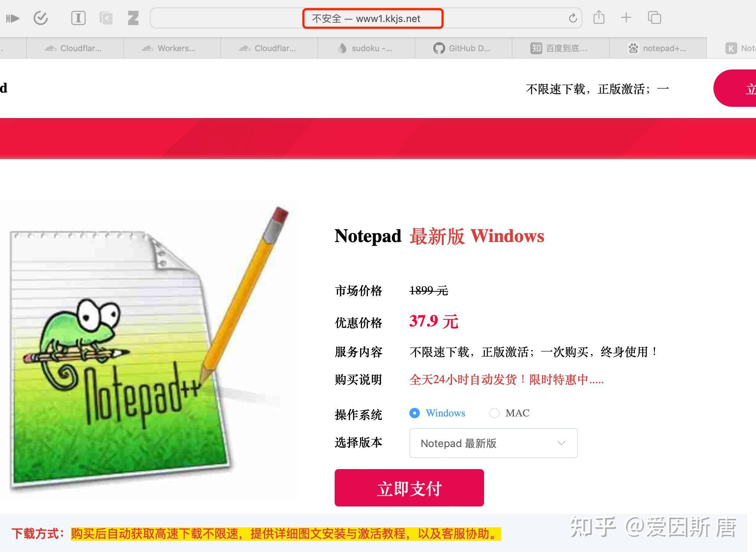Screen dimensions: 756x558
Task: Click the struck-through 1899 元 market price
Action: (429, 290)
